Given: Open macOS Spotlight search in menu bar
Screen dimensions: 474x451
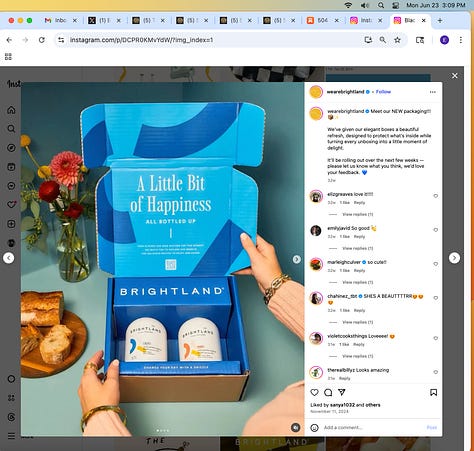Looking at the screenshot, I should click(x=381, y=5).
